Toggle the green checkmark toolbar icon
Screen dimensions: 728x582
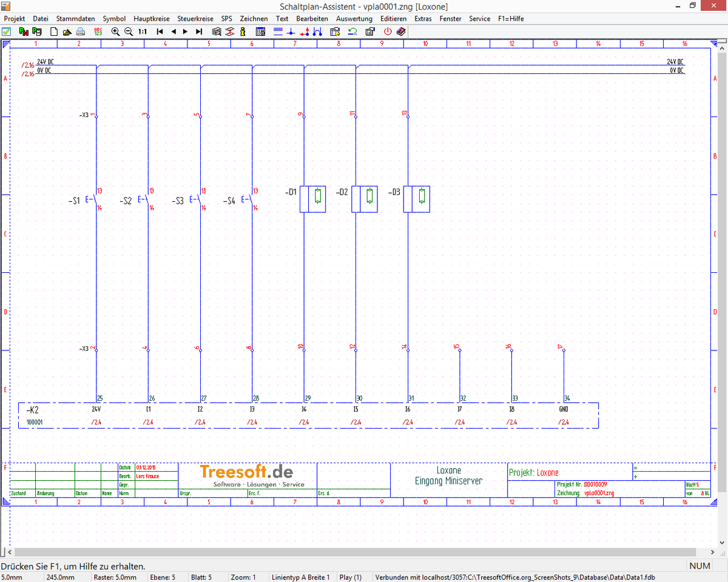pyautogui.click(x=6, y=32)
